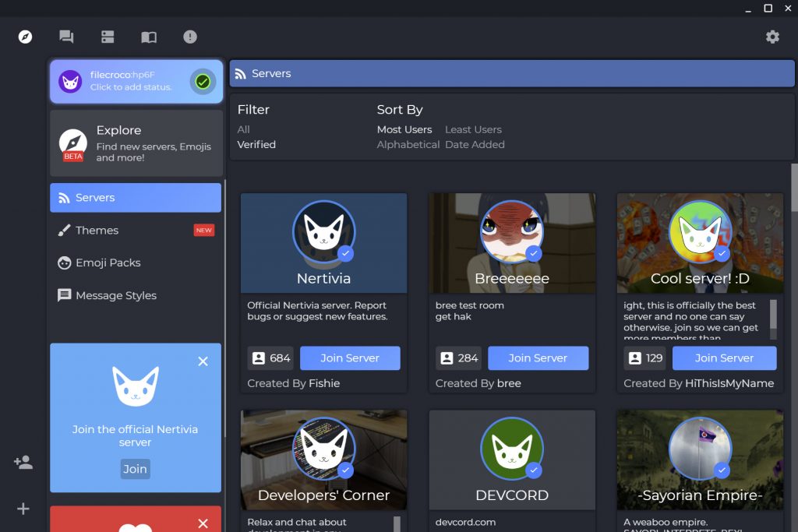Open the Emoji Packs sidebar item
798x532 pixels.
coord(136,262)
